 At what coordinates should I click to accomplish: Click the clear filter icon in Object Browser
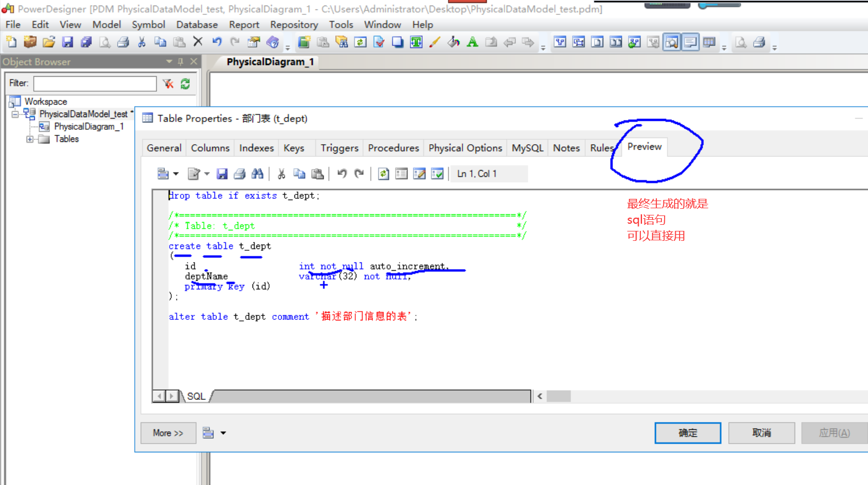[x=168, y=84]
